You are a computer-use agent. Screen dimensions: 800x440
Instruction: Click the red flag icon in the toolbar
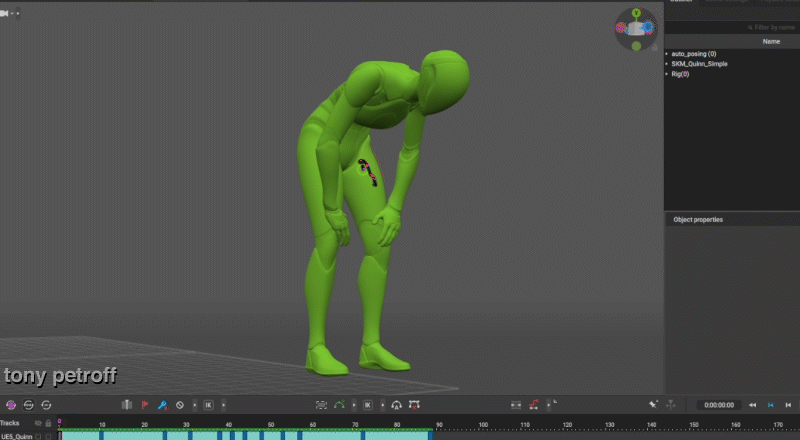pyautogui.click(x=143, y=405)
